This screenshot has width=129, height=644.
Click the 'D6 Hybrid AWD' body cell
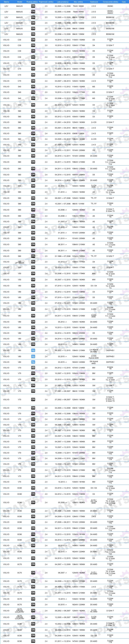pos(94,362)
